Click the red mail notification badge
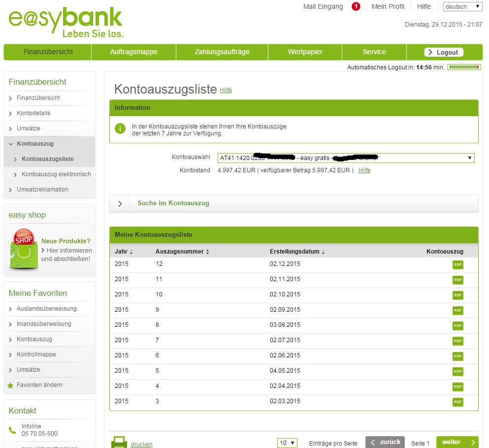The image size is (489, 448). pos(356,6)
